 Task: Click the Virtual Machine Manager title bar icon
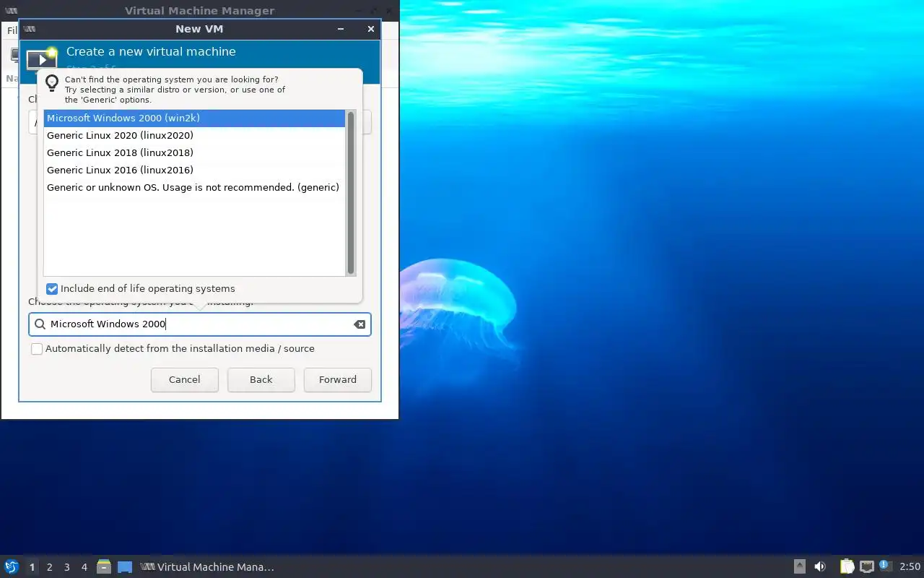(11, 11)
